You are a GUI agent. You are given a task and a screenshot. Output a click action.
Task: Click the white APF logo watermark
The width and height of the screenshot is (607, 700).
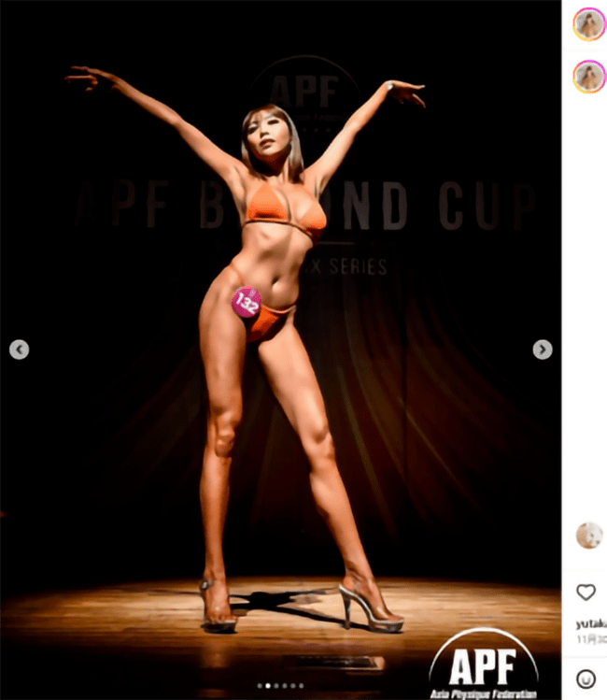(x=484, y=664)
